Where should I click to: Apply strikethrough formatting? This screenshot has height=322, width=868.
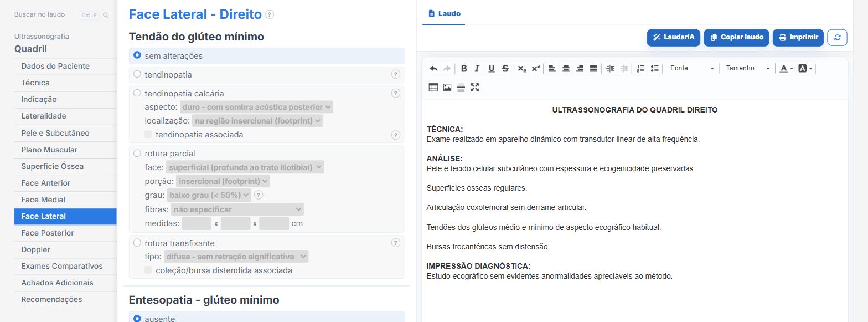point(505,68)
